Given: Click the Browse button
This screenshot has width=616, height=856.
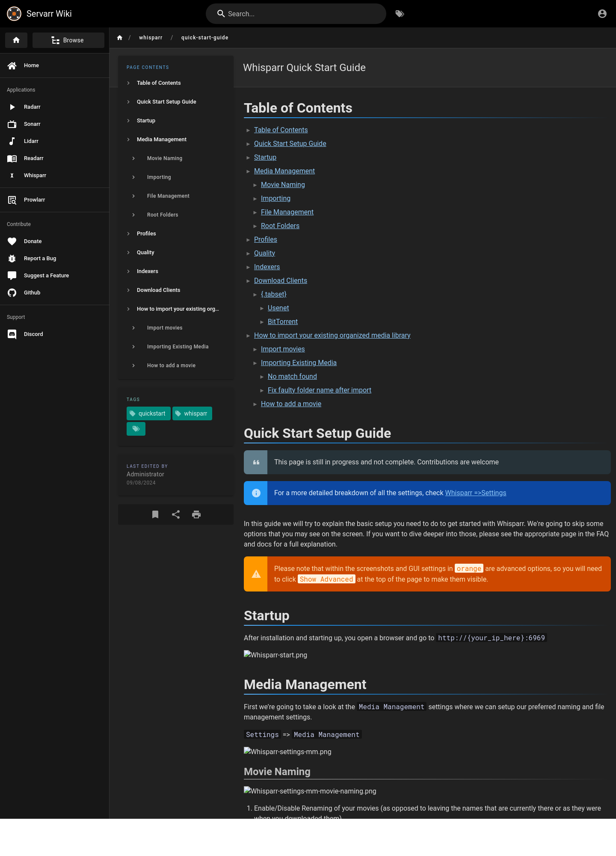Looking at the screenshot, I should click(x=68, y=40).
